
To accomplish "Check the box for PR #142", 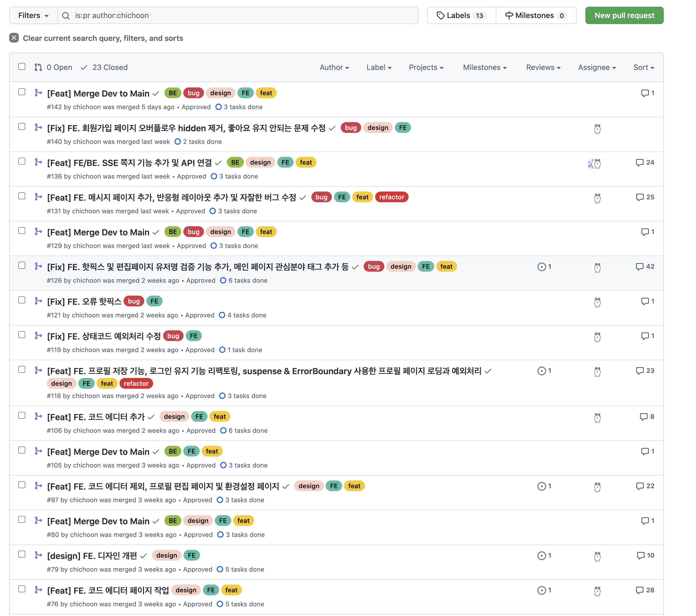I will click(x=22, y=92).
